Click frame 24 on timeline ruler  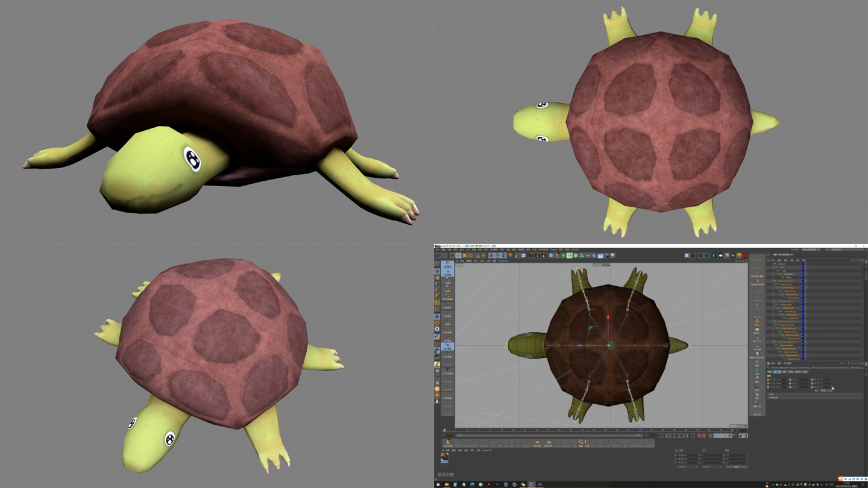click(582, 430)
